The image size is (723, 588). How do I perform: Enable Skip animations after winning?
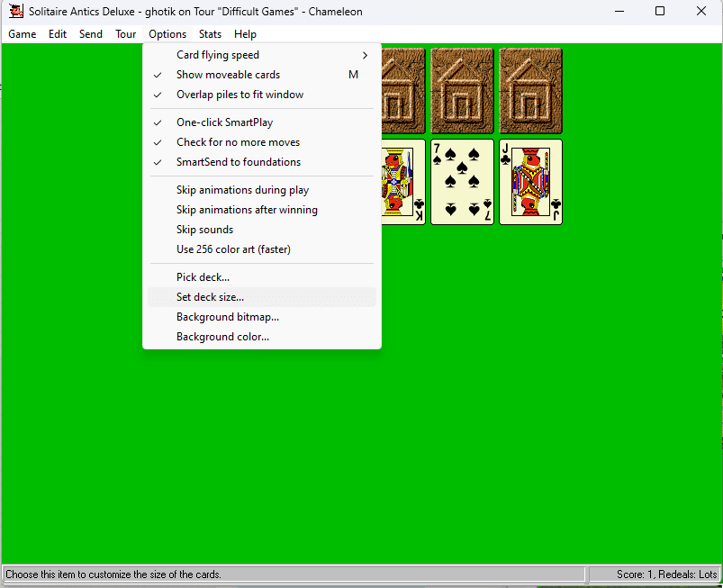[262, 210]
